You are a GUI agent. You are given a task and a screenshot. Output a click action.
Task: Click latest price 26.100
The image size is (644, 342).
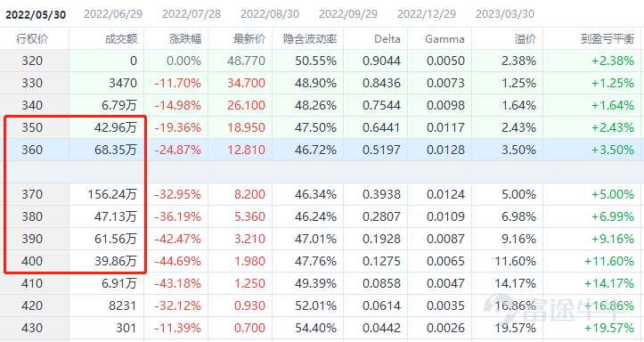coord(247,105)
